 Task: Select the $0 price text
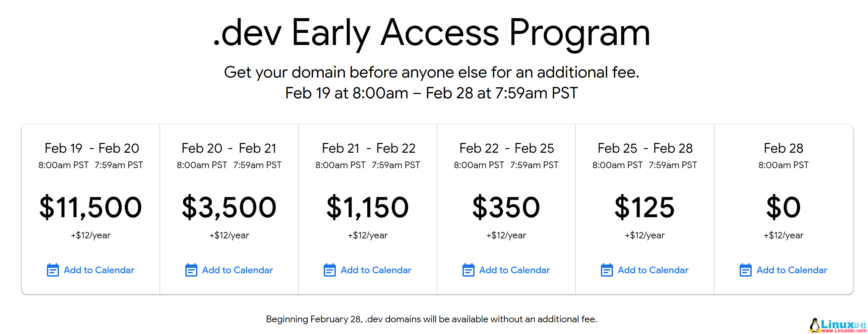coord(783,207)
